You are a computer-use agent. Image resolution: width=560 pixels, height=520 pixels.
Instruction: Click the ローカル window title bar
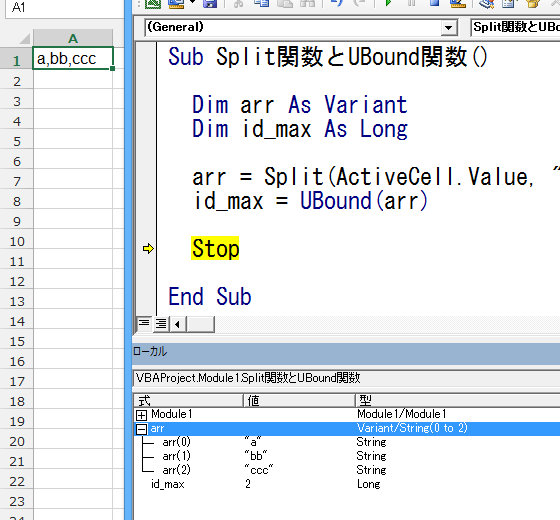pos(346,354)
